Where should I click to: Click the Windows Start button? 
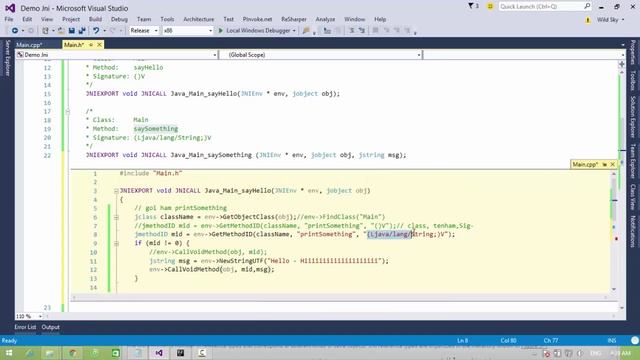8,353
